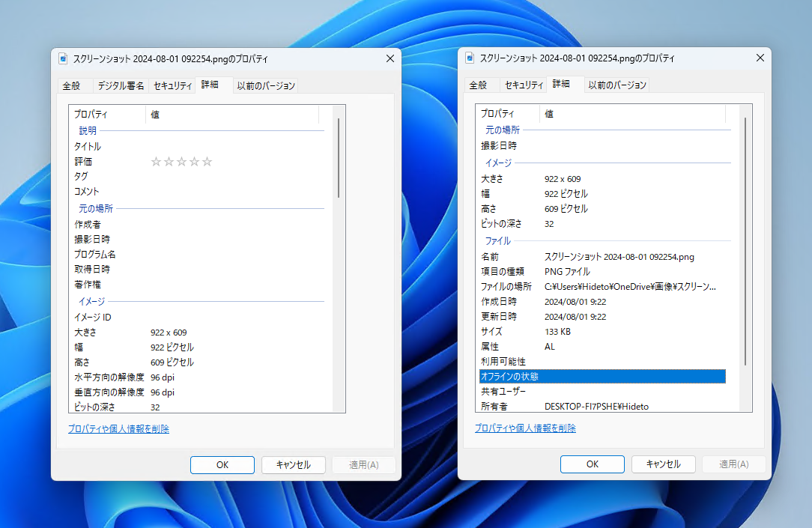This screenshot has width=812, height=528.
Task: Click the 922 ピクセル width value link
Action: pos(567,193)
